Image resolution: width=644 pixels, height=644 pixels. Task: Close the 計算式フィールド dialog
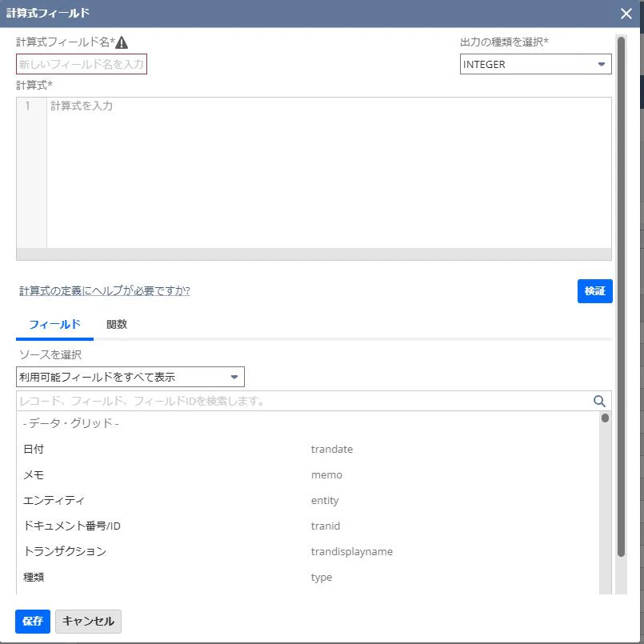point(626,14)
